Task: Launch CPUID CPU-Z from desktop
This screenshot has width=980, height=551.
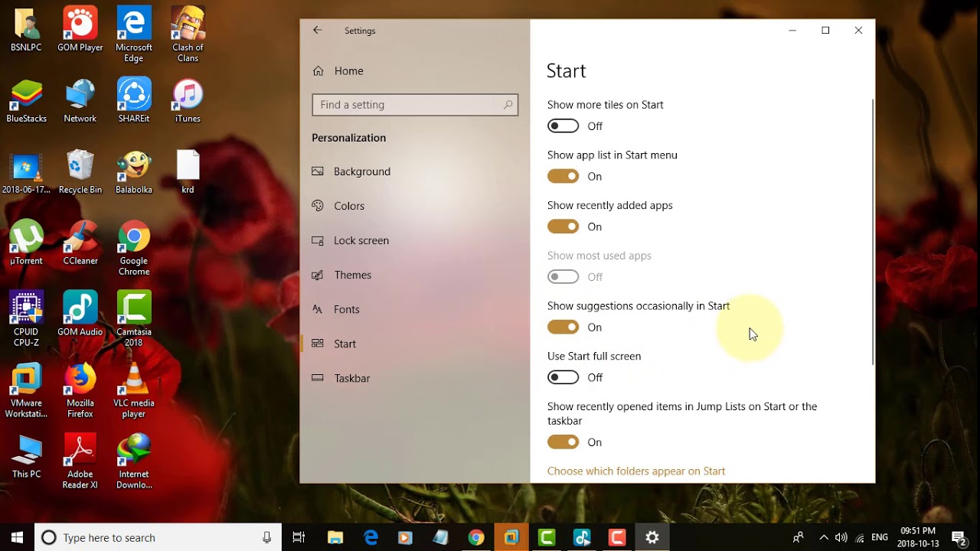Action: click(26, 319)
